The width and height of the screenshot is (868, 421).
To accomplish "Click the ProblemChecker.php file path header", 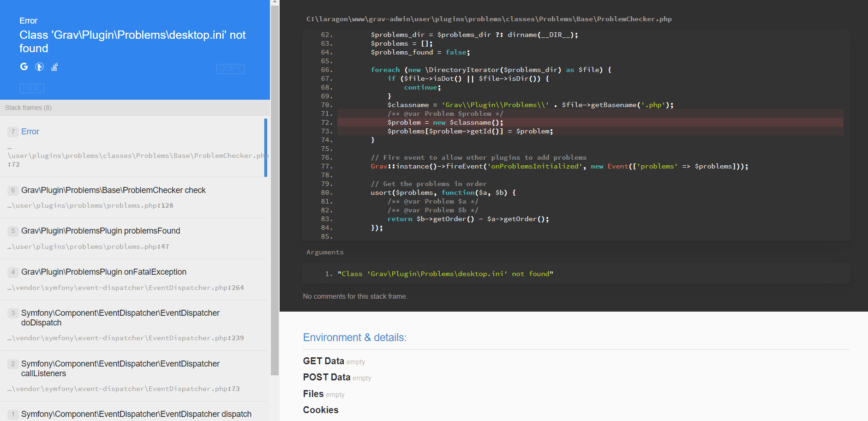I will click(x=489, y=19).
